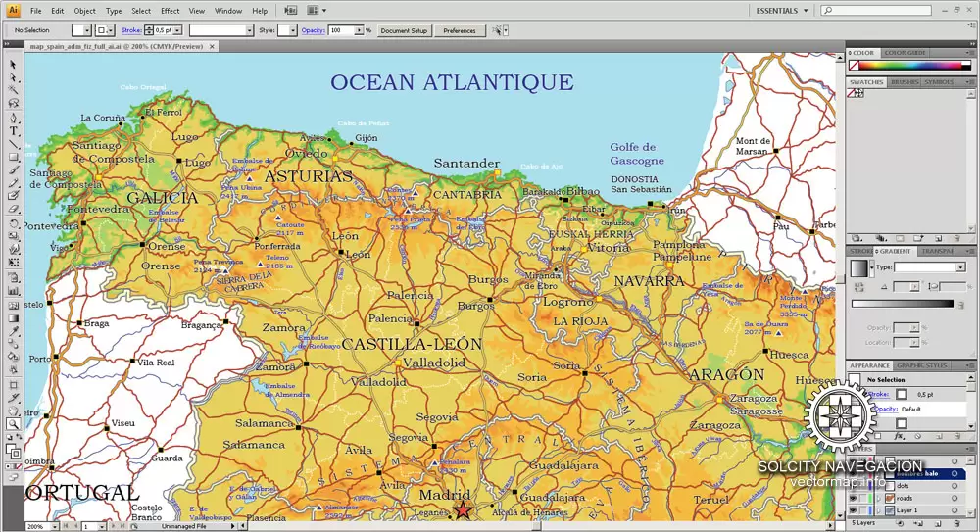Select the Column Graph tool
Viewport: 980px width, 532px height.
[13, 291]
